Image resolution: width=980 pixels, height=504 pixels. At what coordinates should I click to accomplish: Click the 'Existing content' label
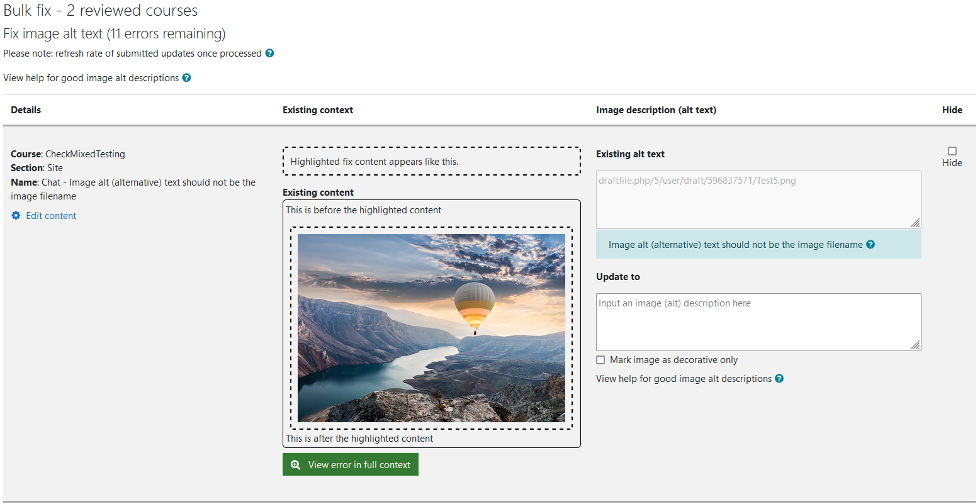click(318, 193)
